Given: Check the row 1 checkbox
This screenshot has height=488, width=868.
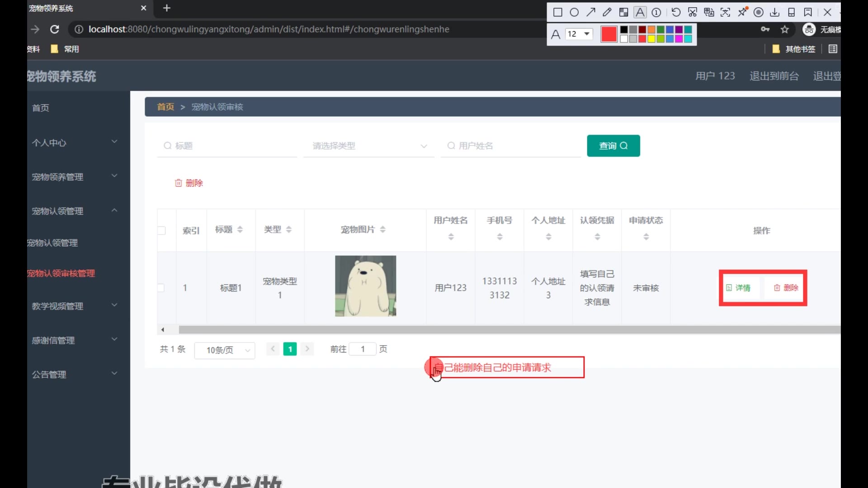Looking at the screenshot, I should (x=161, y=288).
